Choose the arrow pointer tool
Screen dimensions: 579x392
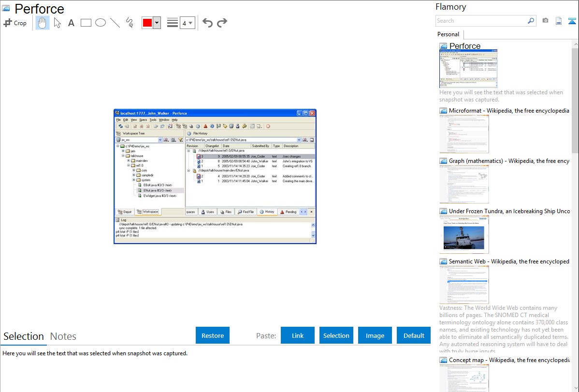click(57, 23)
